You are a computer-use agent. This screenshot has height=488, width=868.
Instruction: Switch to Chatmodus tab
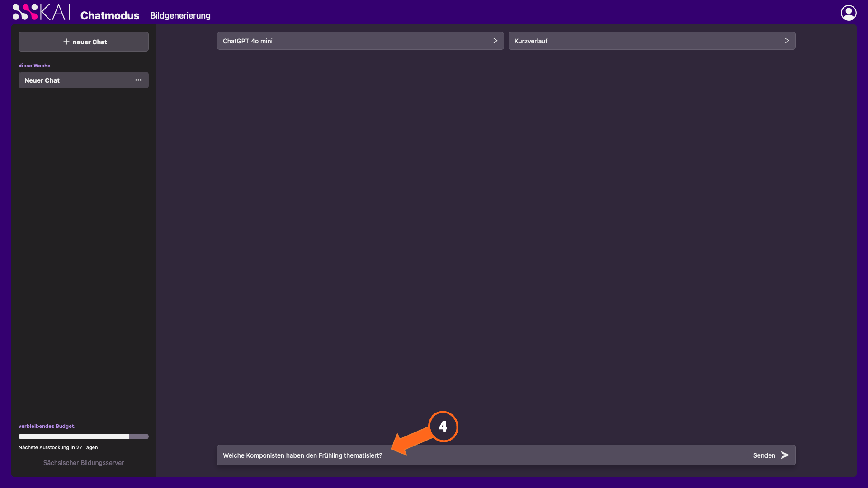point(110,15)
